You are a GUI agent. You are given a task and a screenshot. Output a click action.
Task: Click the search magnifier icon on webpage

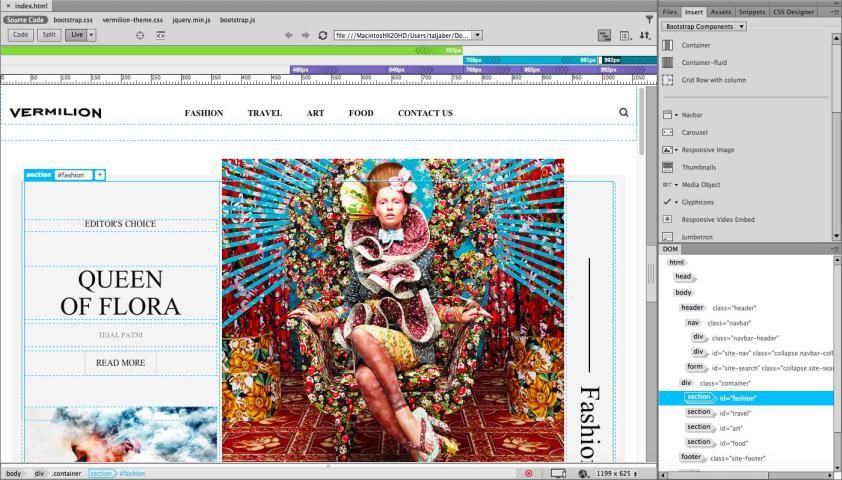(x=624, y=113)
